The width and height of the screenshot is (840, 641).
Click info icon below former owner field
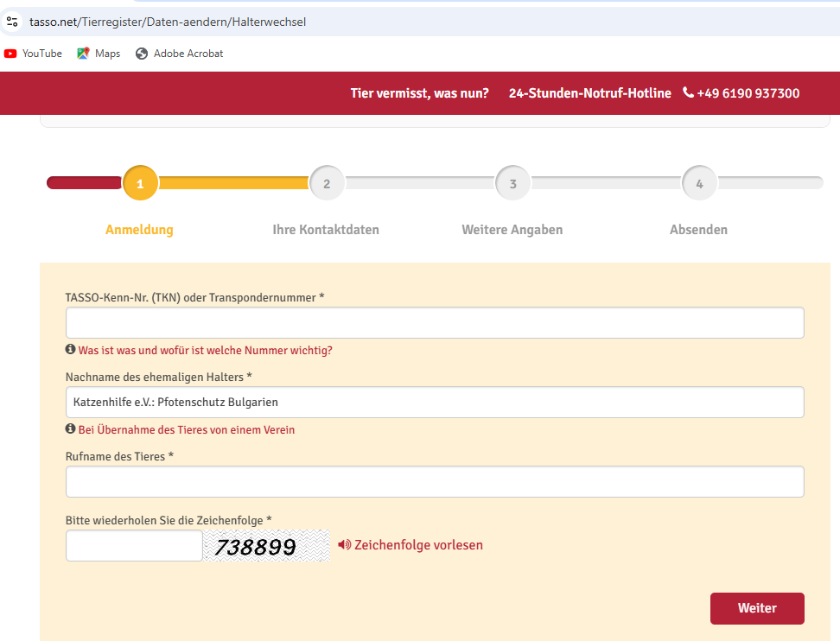tap(70, 429)
